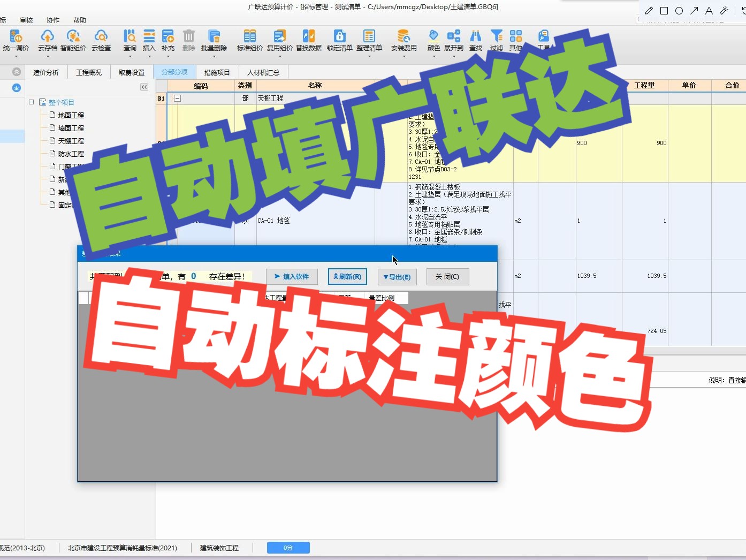This screenshot has height=560, width=746.
Task: Collapse the B1 天棚工程 row
Action: (178, 99)
